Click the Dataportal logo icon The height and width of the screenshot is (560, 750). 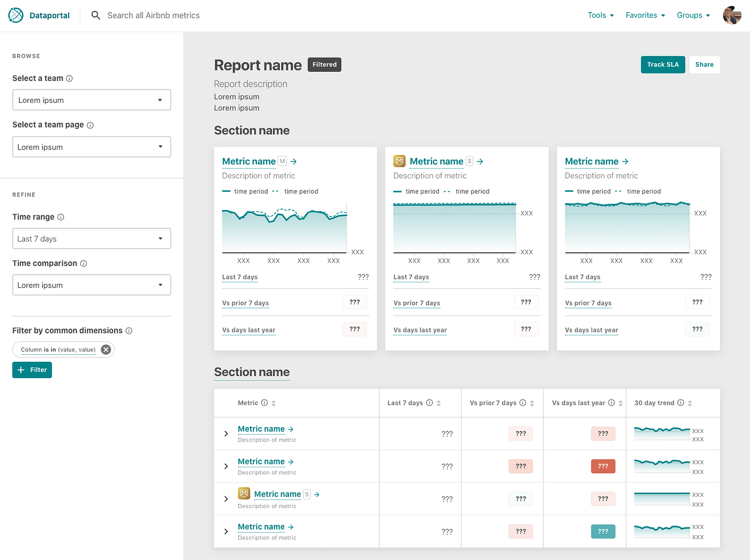click(x=16, y=16)
